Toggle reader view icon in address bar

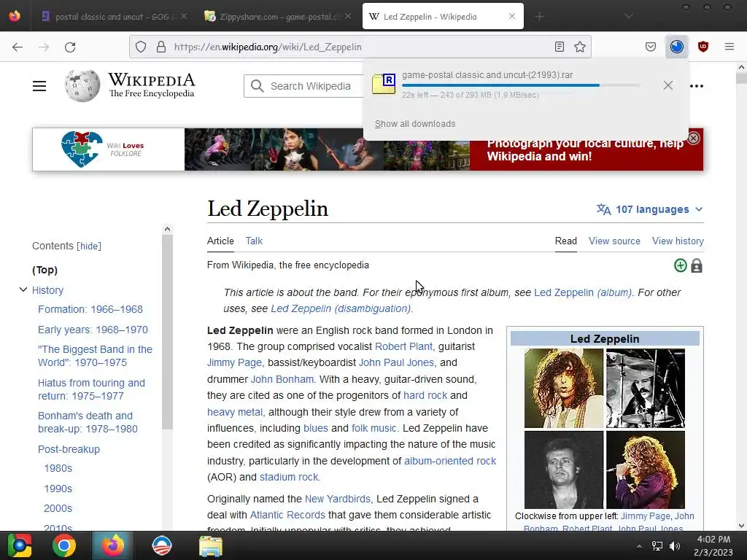560,47
